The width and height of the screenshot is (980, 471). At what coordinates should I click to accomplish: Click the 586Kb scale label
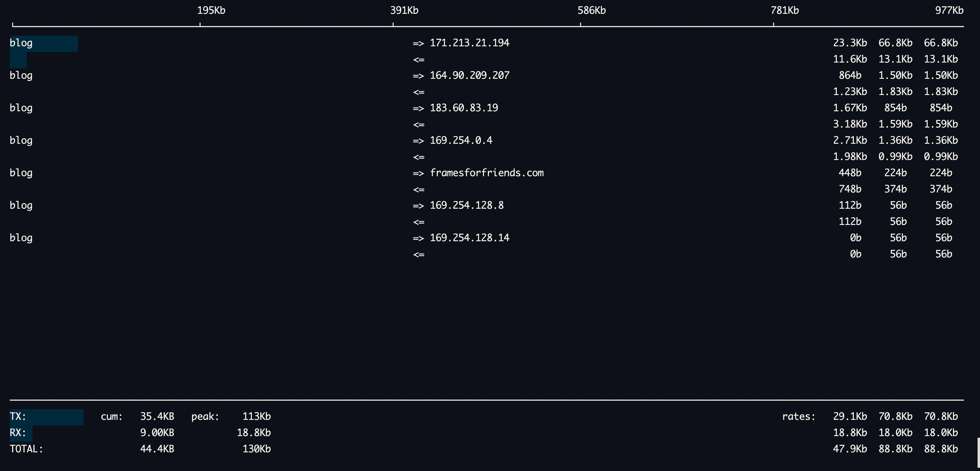tap(591, 11)
